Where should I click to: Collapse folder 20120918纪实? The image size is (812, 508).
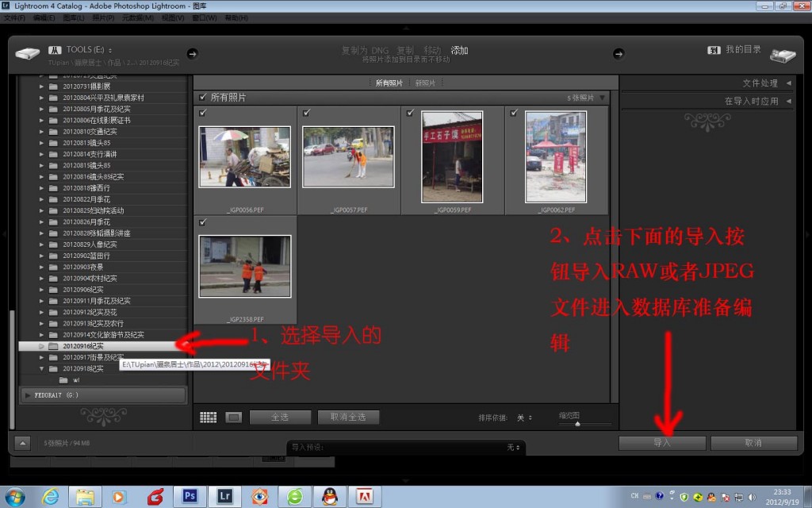[41, 368]
